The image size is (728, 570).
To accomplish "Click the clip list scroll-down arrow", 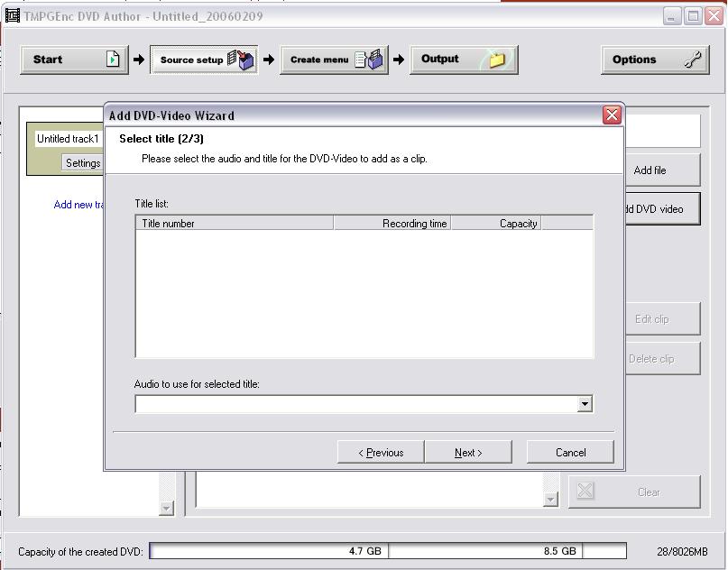I will click(550, 500).
